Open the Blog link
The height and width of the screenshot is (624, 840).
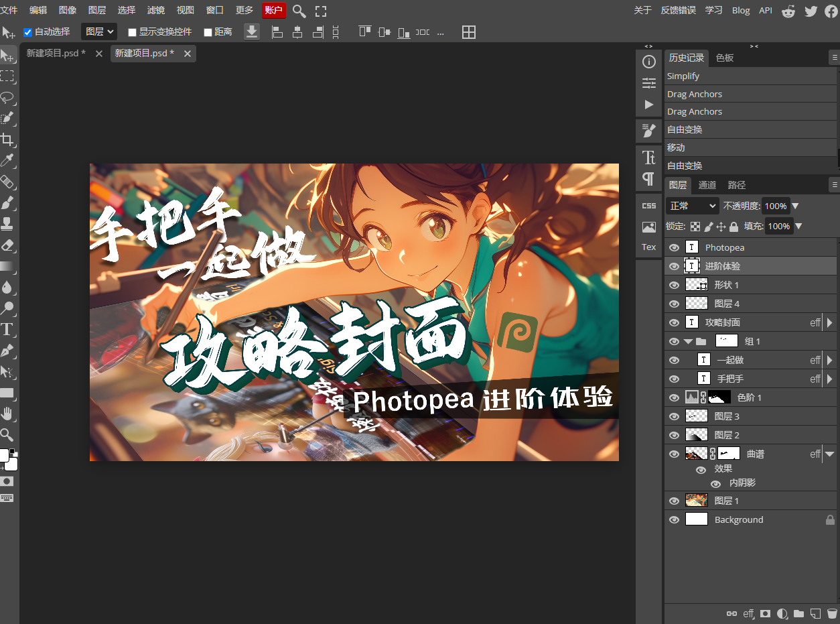[x=741, y=10]
